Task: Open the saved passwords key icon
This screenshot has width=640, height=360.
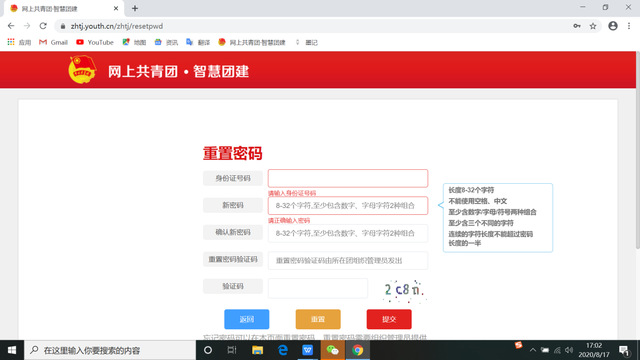Action: (x=577, y=26)
